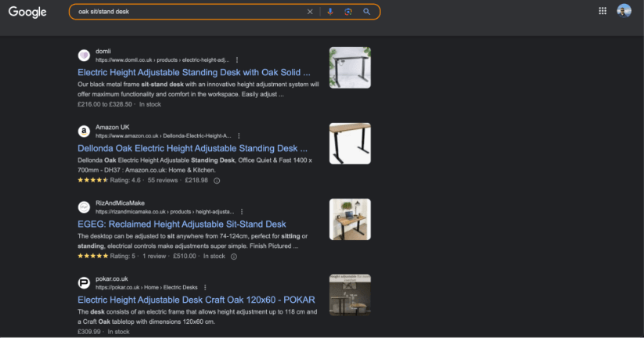
Task: Open the Dellonda oak desk thumbnail
Action: pos(350,144)
